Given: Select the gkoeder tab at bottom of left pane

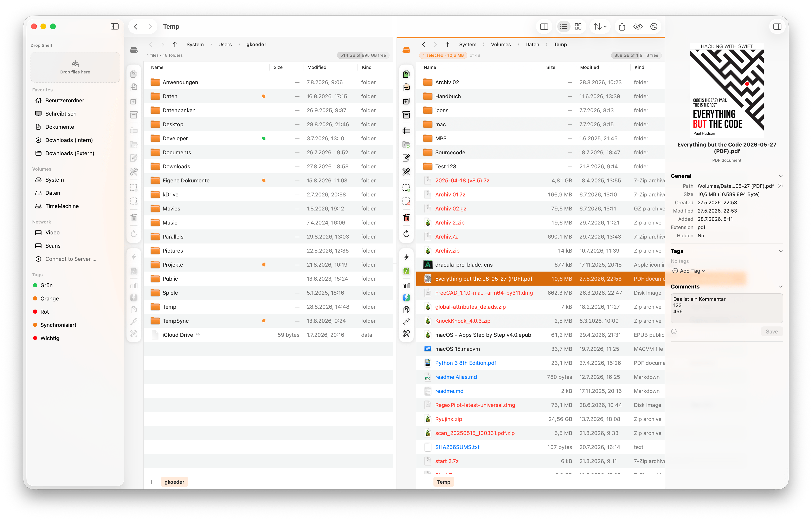Looking at the screenshot, I should (x=174, y=482).
